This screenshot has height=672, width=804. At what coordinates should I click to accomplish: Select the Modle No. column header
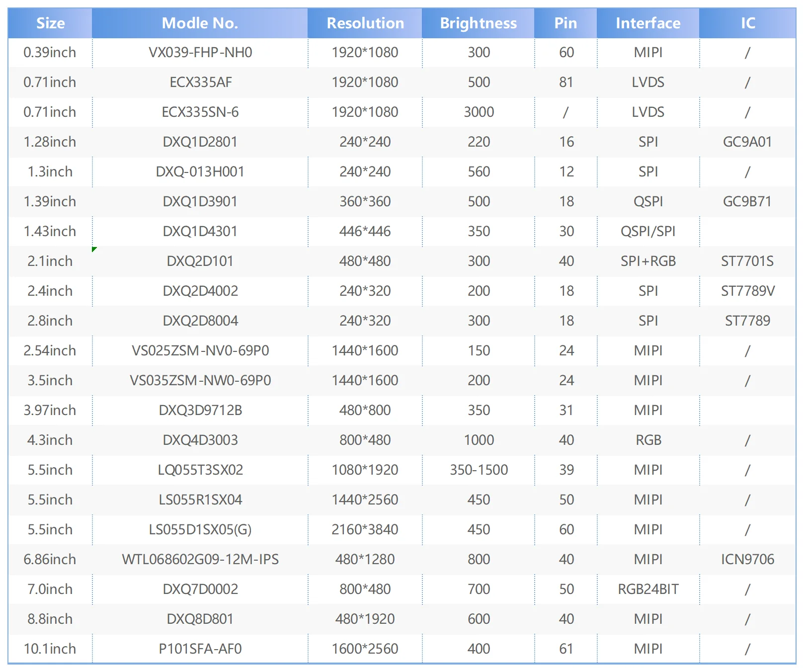[x=200, y=23]
